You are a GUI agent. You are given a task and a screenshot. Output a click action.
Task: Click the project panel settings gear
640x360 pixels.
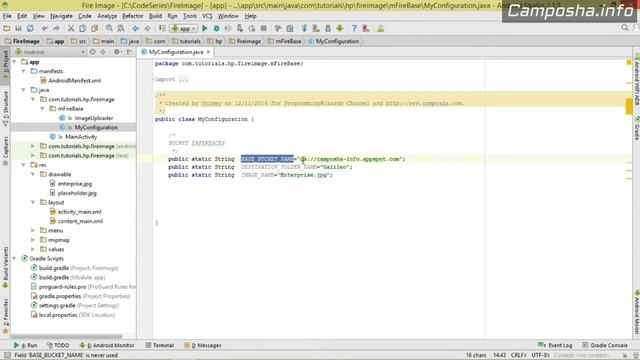click(x=117, y=52)
